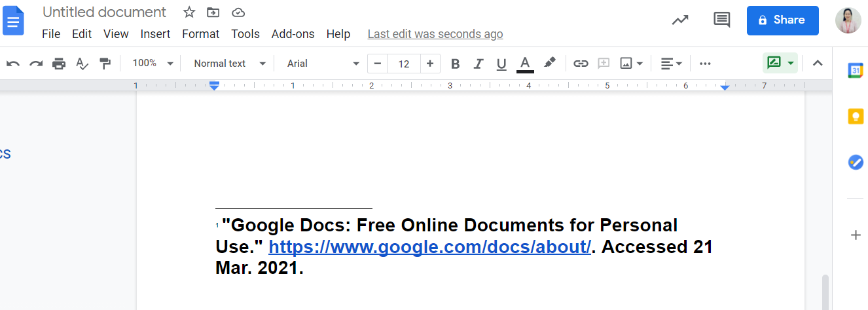Click the Move to folder icon
868x310 pixels.
click(x=213, y=12)
